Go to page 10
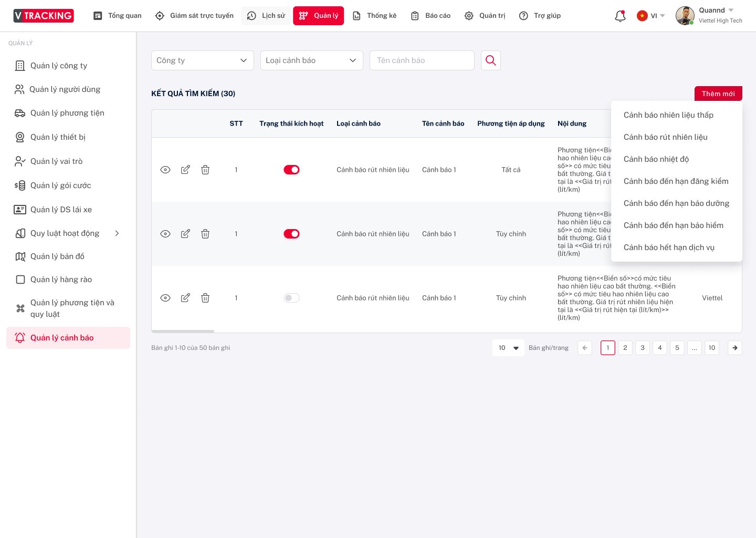This screenshot has height=538, width=756. 712,348
